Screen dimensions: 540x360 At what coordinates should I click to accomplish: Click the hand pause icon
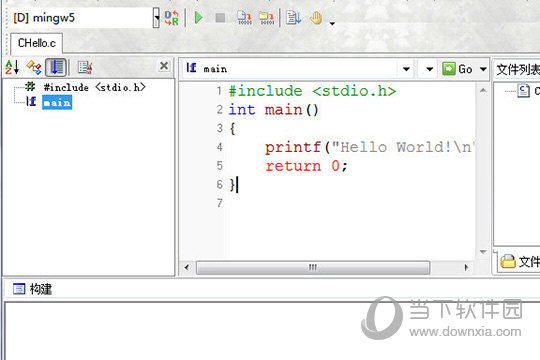(x=315, y=18)
